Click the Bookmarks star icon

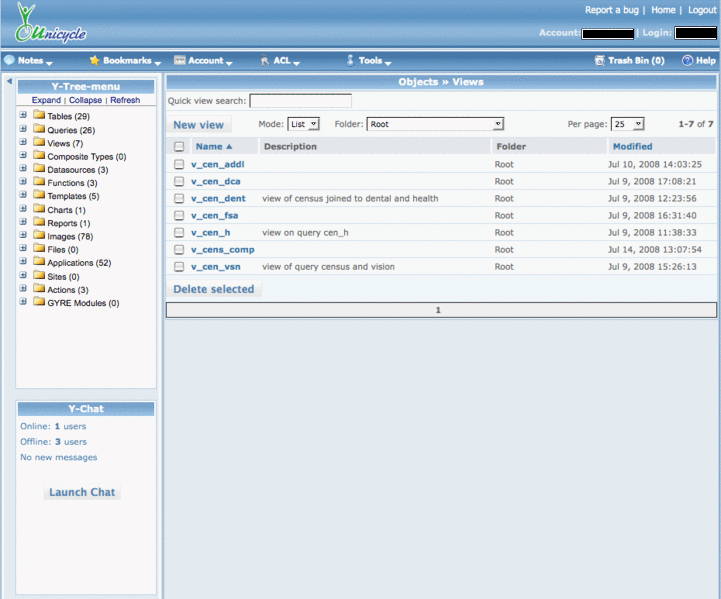pos(95,61)
